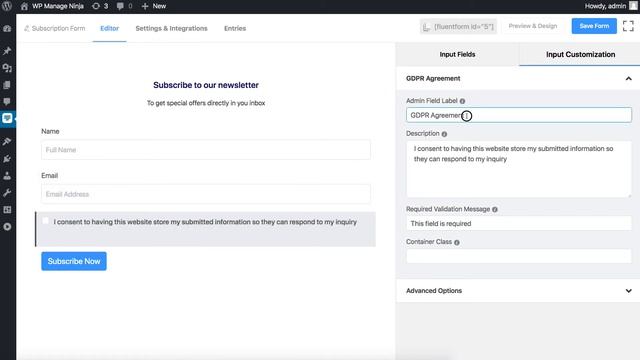The image size is (640, 360).
Task: Show the Container Class info tooltip
Action: tap(457, 242)
